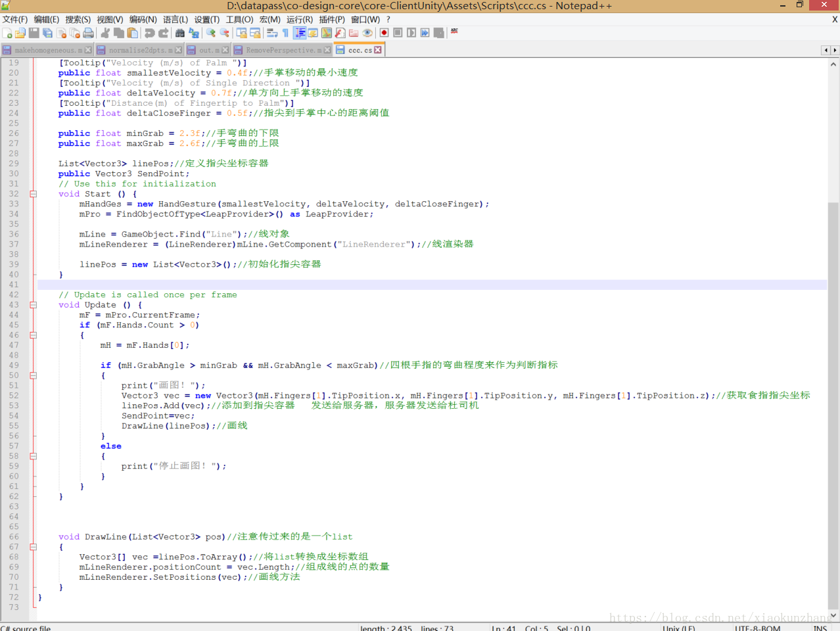Run macro multiple times icon
Image resolution: width=840 pixels, height=631 pixels.
coord(425,33)
